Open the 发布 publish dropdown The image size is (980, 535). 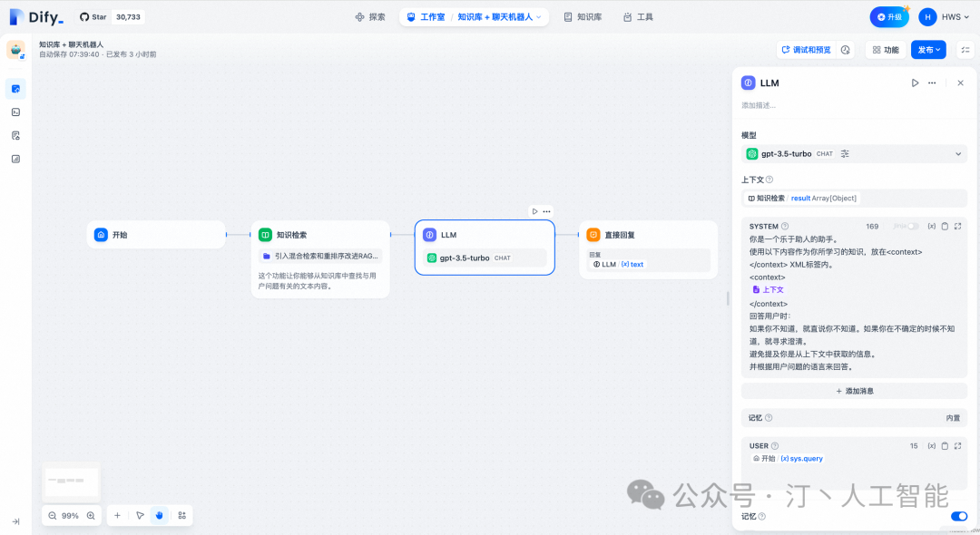(x=929, y=50)
